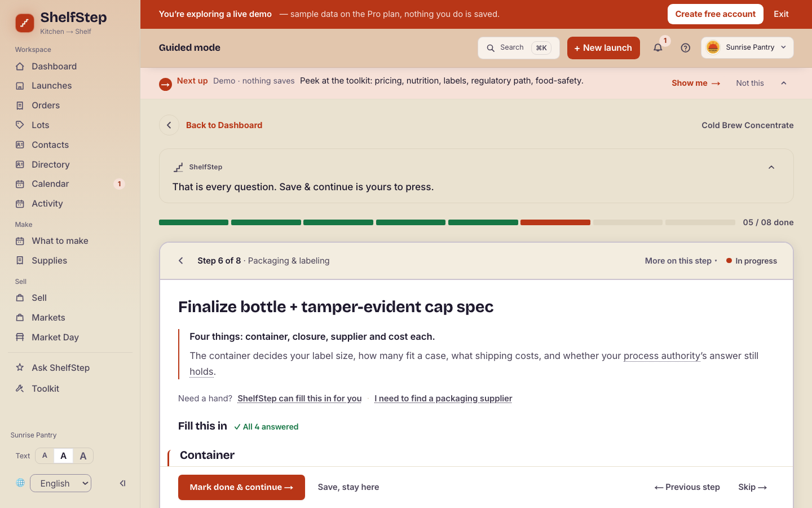Screen dimensions: 812x508
Task: Click the red Next up arrow icon
Action: click(x=165, y=85)
